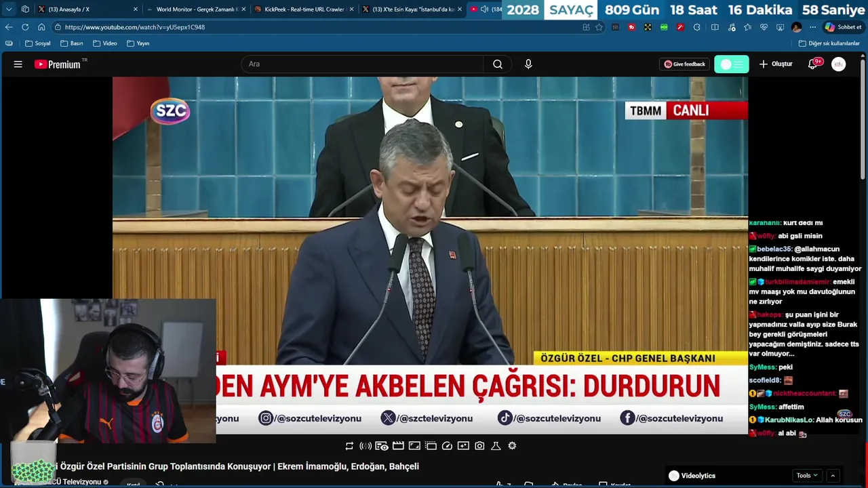The image size is (868, 488).
Task: Click the loop repeat icon below the video
Action: (x=349, y=446)
